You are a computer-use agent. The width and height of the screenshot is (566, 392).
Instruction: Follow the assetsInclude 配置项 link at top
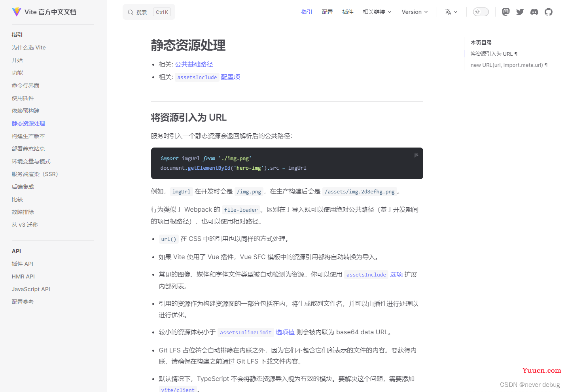point(208,77)
